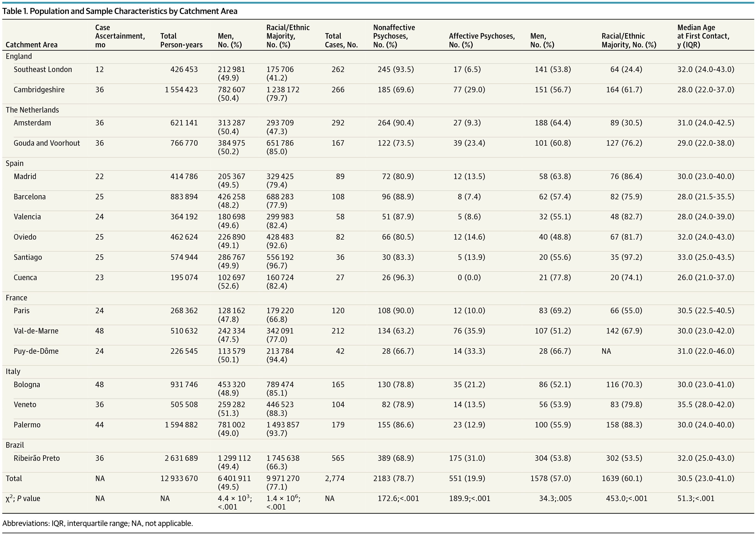Screen dimensions: 756x535
Task: Click the abbreviations footnote text
Action: tap(98, 523)
